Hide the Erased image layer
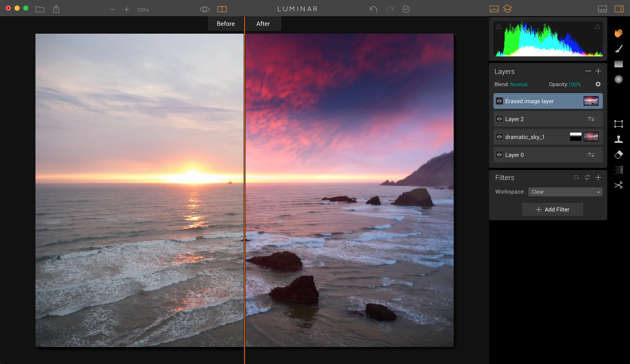This screenshot has width=630, height=364. 499,101
